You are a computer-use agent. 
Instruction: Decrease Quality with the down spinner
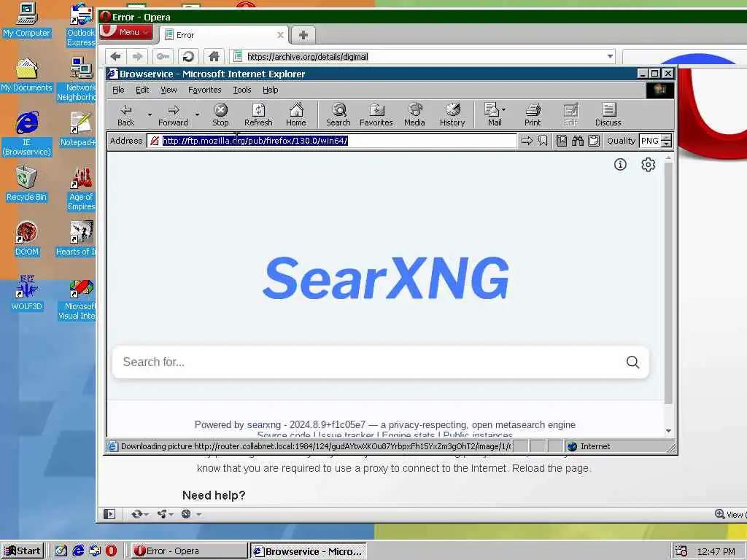tap(667, 144)
